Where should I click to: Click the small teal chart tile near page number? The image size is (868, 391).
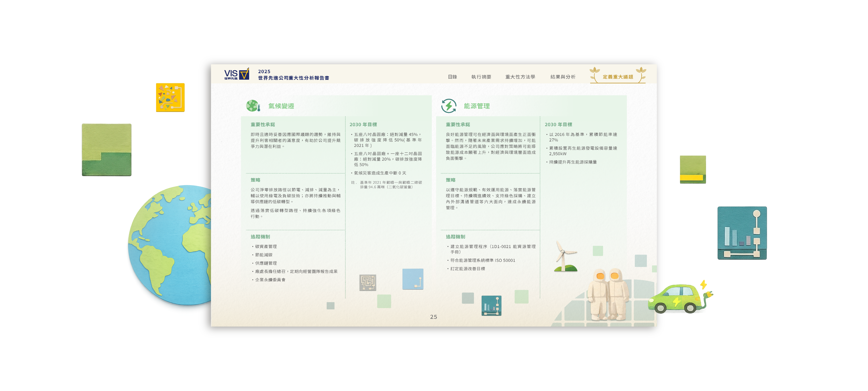coord(491,305)
